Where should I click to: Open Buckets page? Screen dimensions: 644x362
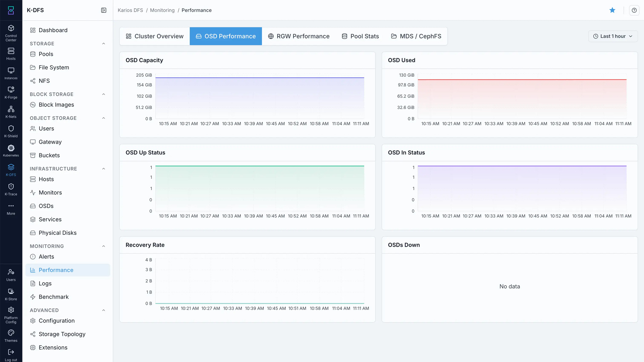click(x=68, y=155)
